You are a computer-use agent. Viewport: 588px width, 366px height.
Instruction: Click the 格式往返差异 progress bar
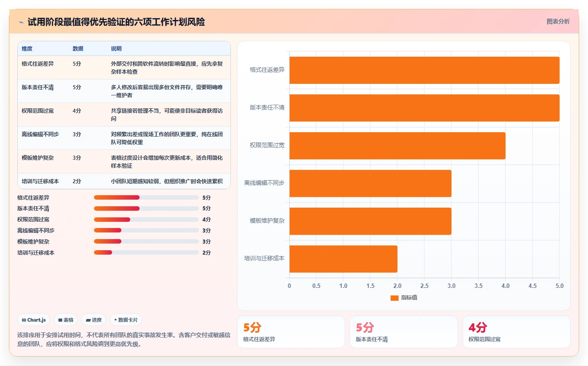coord(146,197)
